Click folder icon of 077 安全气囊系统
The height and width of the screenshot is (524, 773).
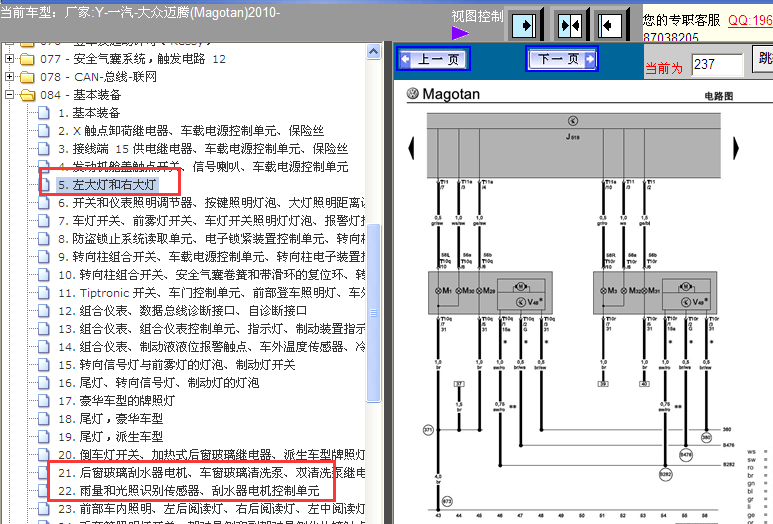tap(27, 59)
